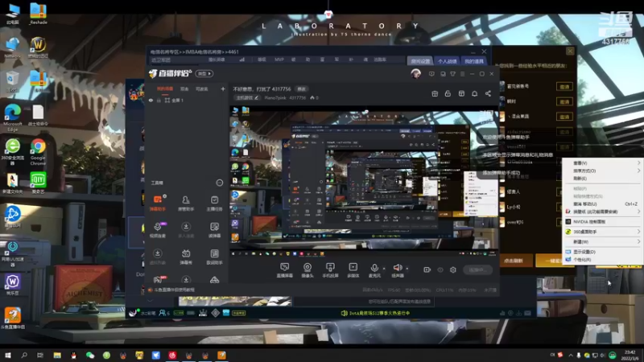Click the share icon in 直播伴侣 header
644x362 pixels.
point(488,93)
